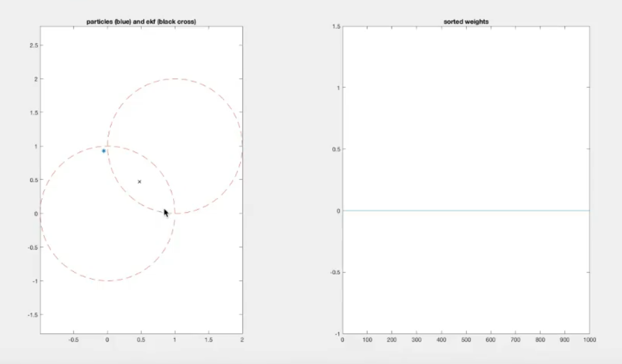Screen dimensions: 622x364
Task: Click the 300 x-axis label on weights plot
Action: 416,341
